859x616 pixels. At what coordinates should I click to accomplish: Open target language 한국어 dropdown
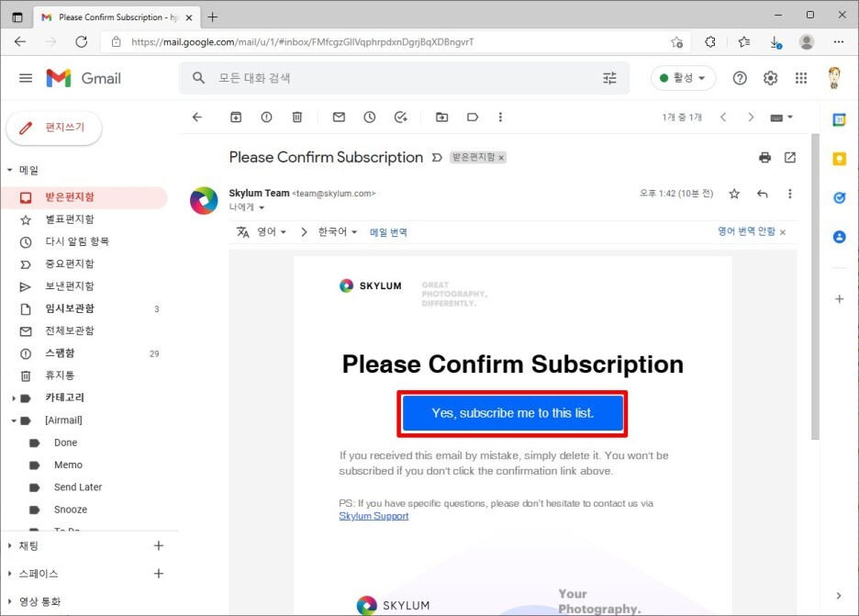tap(338, 232)
